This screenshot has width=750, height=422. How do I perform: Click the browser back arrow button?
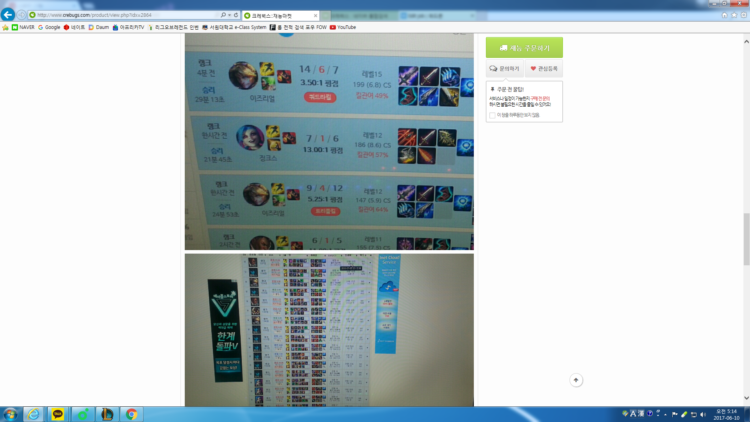click(x=8, y=15)
